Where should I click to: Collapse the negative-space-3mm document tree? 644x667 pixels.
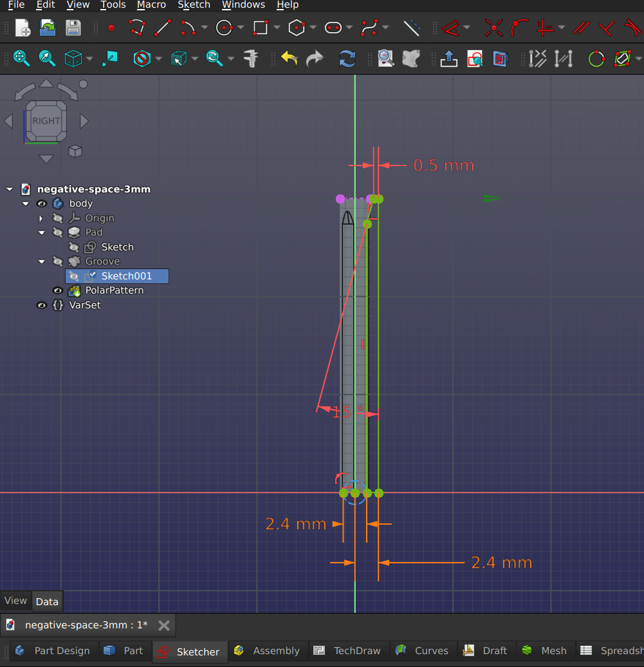coord(10,189)
